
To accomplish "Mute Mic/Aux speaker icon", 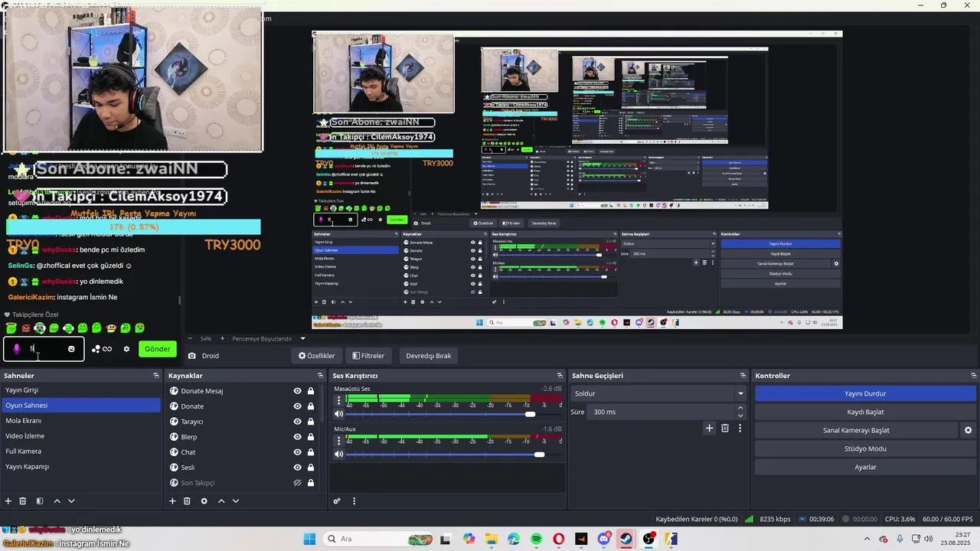I will [x=339, y=454].
